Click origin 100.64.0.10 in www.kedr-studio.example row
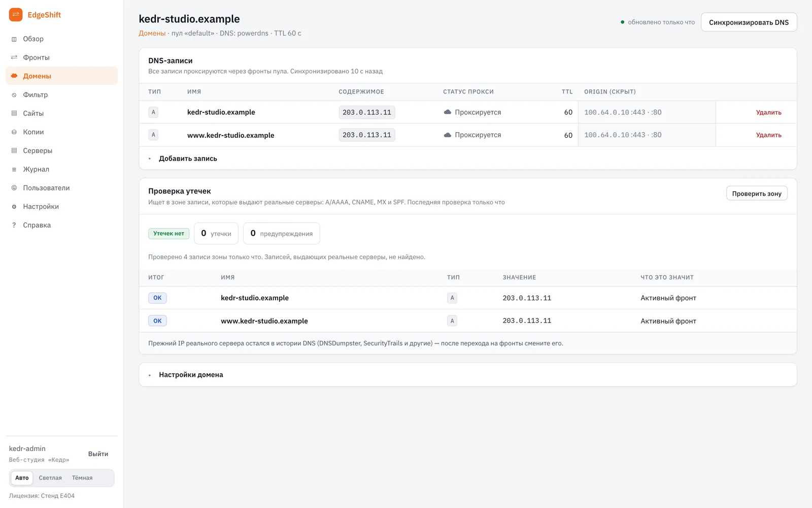812x508 pixels. (x=606, y=135)
